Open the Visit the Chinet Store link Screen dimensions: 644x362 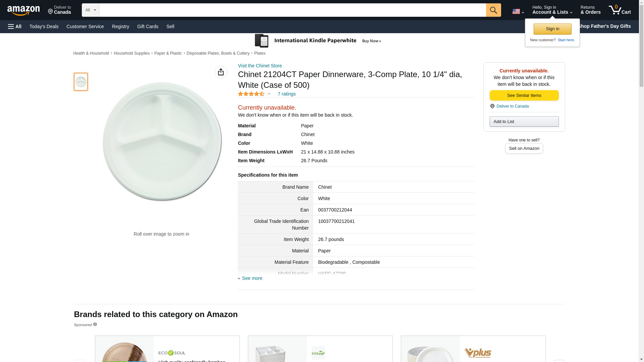tap(260, 66)
